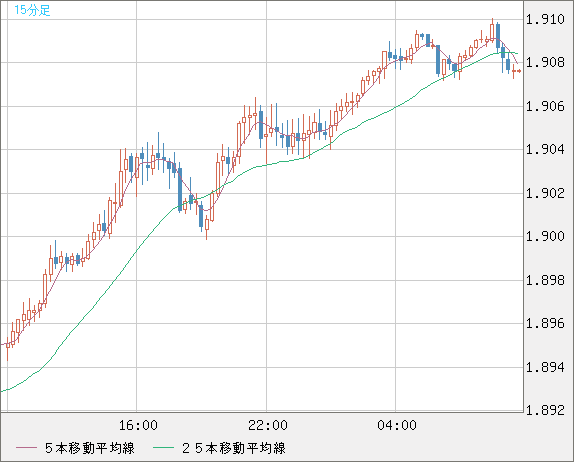Click the 1.896 price axis label
This screenshot has width=574, height=462.
coord(545,323)
